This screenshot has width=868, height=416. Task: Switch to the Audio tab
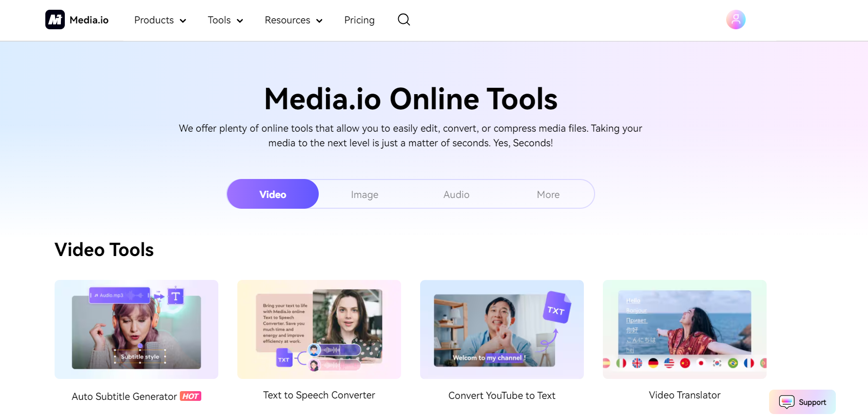(x=456, y=195)
